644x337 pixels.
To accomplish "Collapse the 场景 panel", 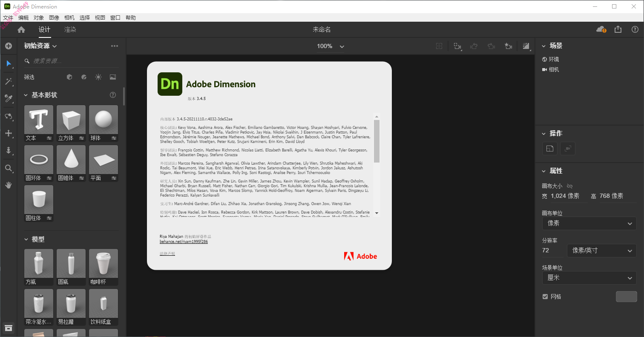I will pos(544,46).
